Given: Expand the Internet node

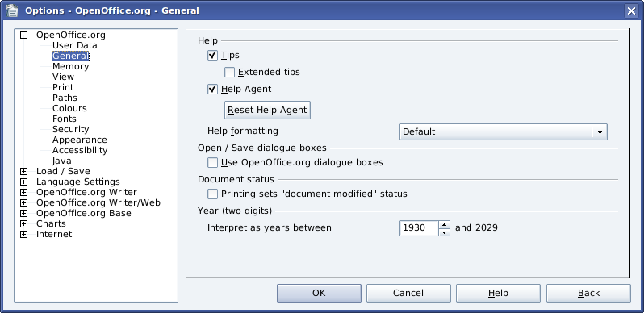Looking at the screenshot, I should [x=24, y=235].
